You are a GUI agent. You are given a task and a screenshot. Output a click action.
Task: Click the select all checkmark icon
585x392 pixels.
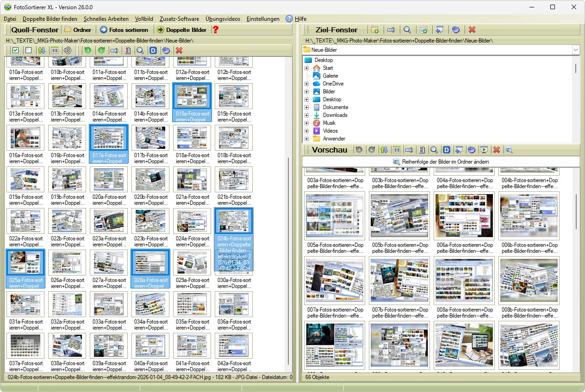tap(15, 50)
